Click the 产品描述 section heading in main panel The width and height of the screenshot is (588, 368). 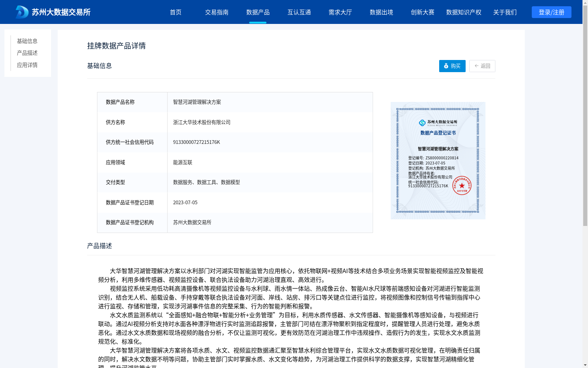tap(100, 246)
